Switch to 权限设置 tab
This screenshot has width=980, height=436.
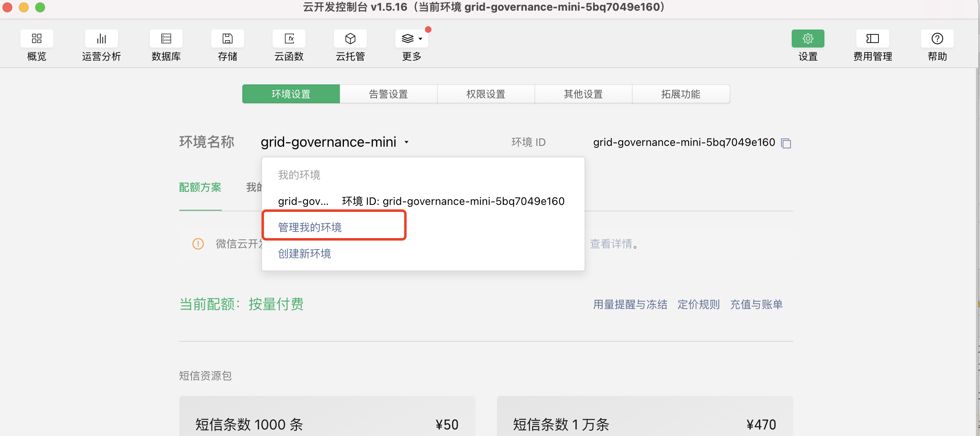point(486,94)
